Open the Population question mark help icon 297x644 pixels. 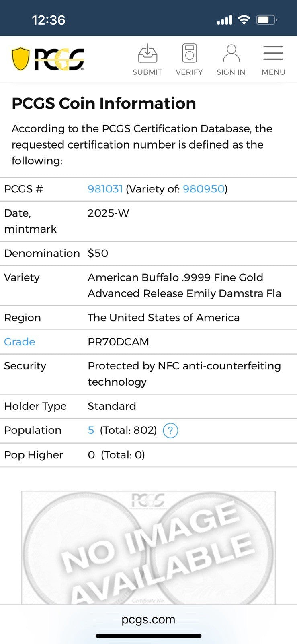170,430
